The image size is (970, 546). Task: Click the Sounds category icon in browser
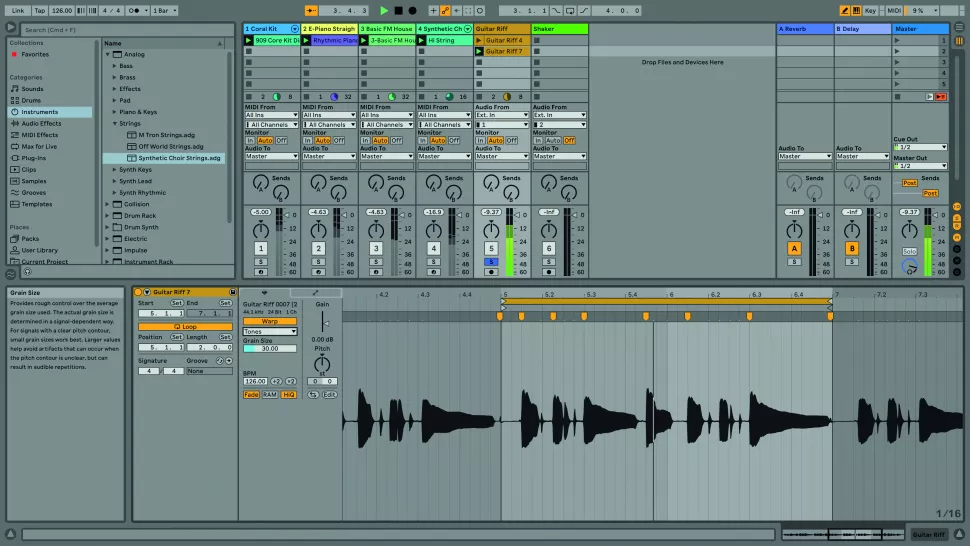14,88
